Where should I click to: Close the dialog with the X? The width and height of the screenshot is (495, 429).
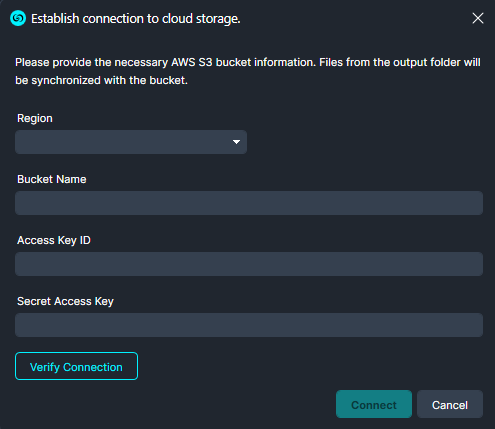(x=478, y=18)
